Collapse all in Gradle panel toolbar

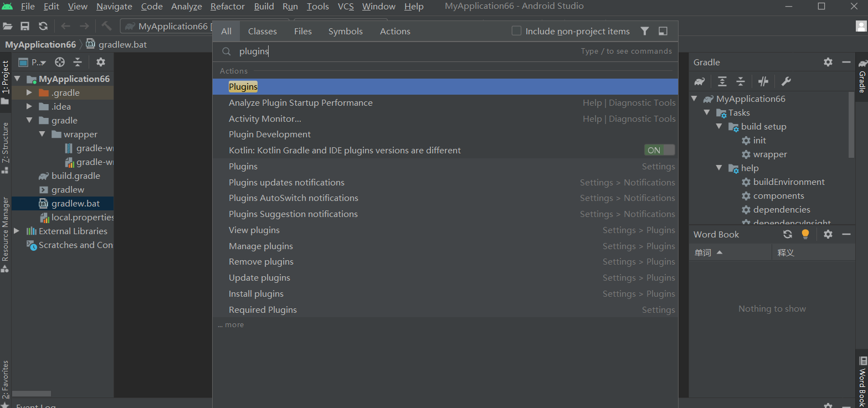coord(741,81)
